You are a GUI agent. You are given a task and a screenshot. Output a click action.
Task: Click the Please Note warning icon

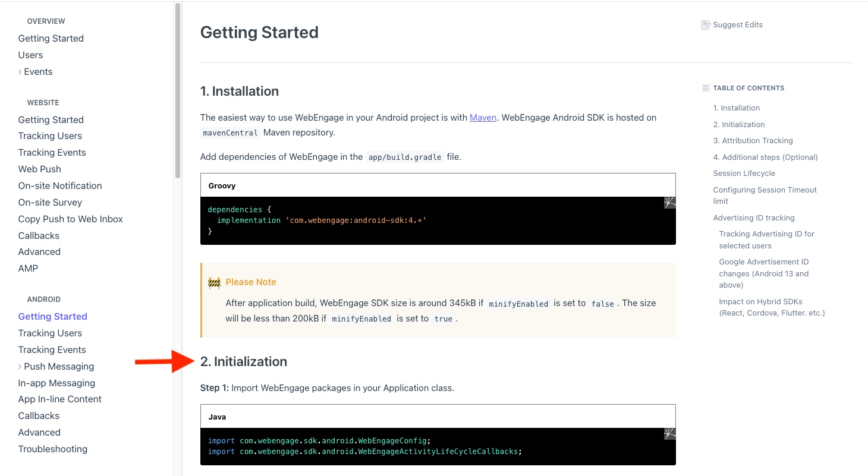click(214, 282)
